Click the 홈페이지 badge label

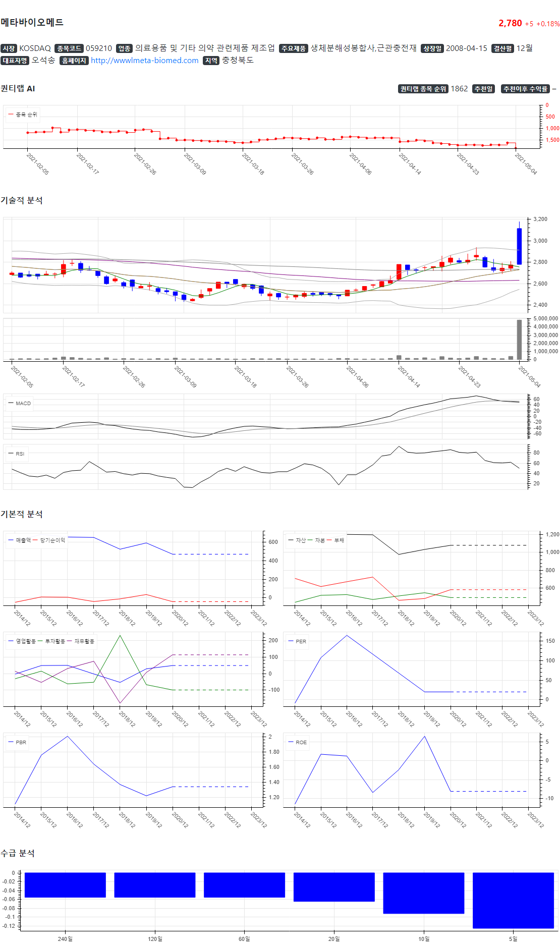point(74,61)
